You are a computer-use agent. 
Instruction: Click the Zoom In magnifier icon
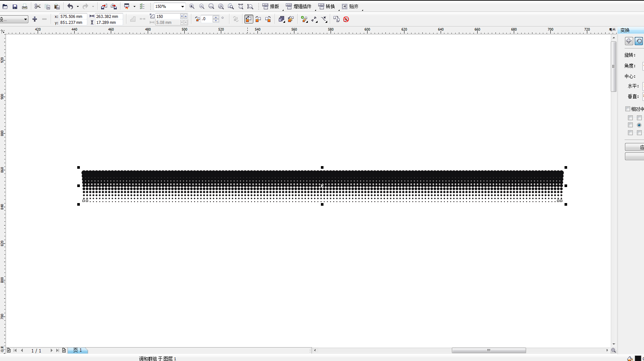tap(192, 7)
